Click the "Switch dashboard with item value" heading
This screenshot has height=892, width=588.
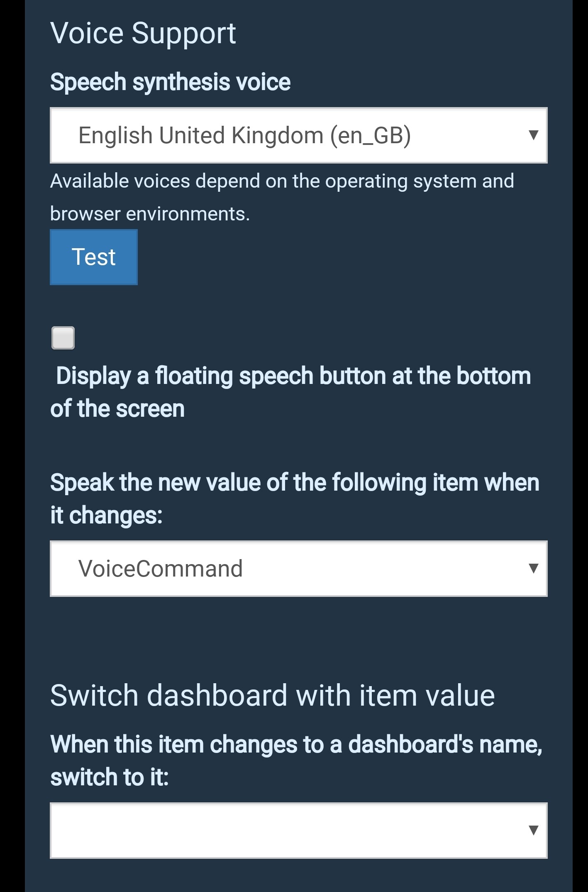pyautogui.click(x=272, y=696)
